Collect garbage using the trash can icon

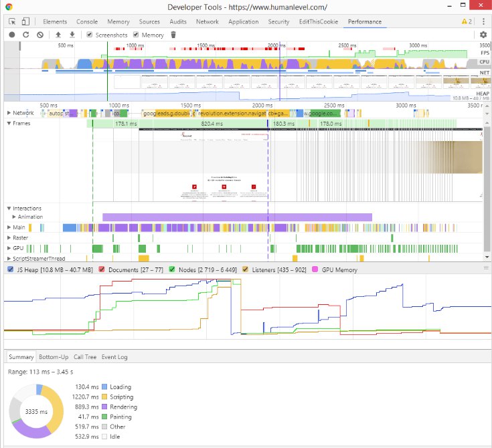(173, 35)
